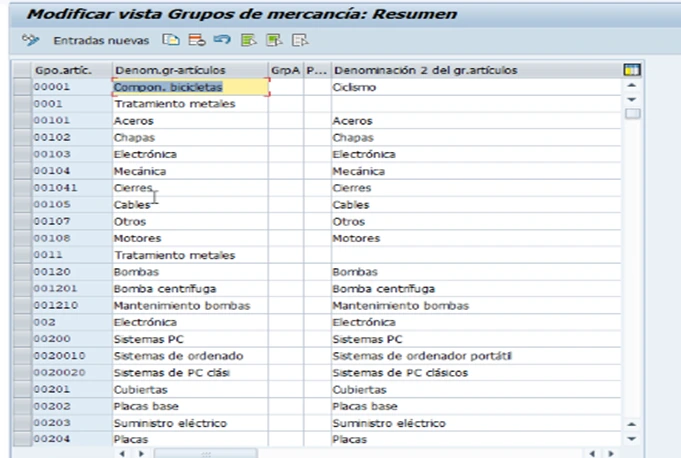This screenshot has width=681, height=458.
Task: Click the Denom.gr-artículos column header
Action: (x=190, y=70)
